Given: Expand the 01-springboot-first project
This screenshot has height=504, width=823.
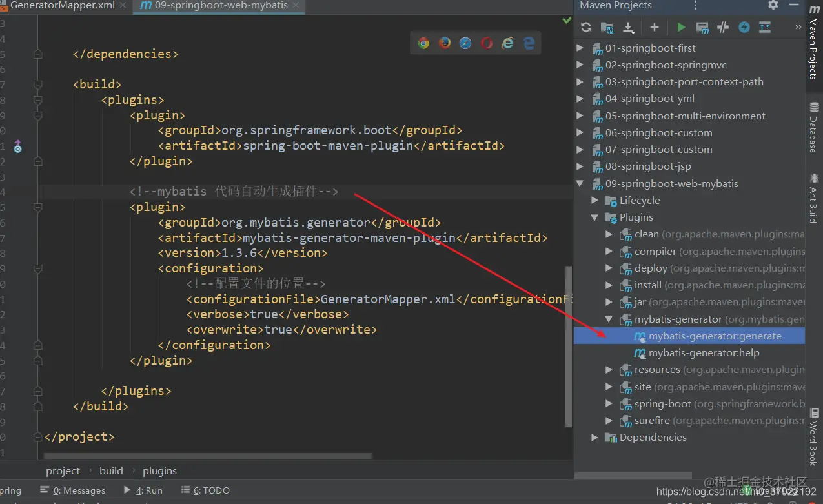Looking at the screenshot, I should pos(580,48).
